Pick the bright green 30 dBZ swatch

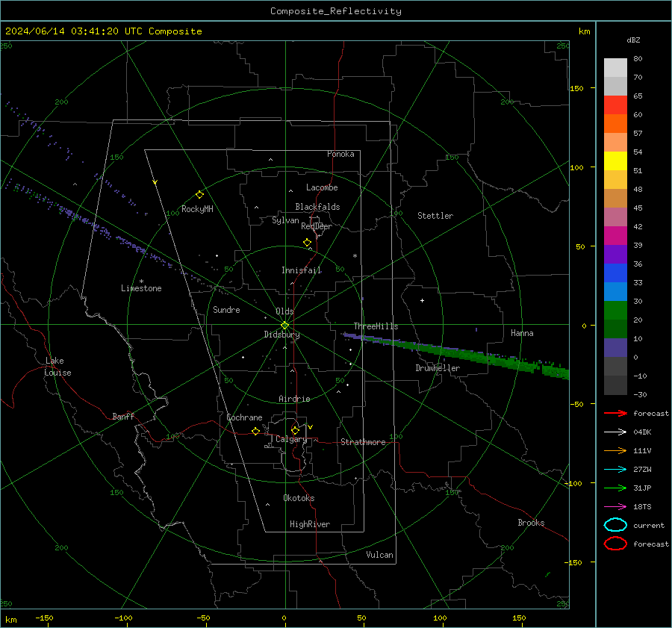[x=615, y=310]
